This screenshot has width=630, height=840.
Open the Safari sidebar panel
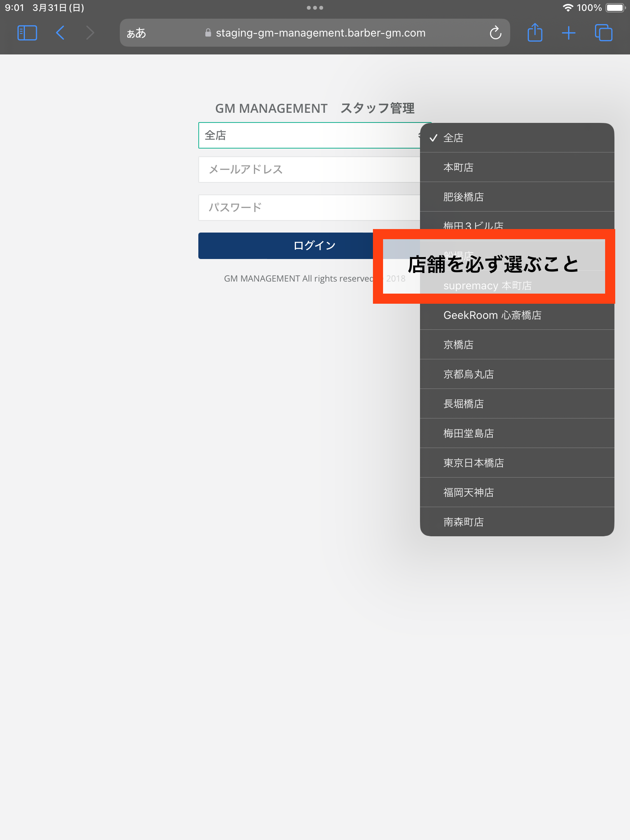(x=27, y=33)
